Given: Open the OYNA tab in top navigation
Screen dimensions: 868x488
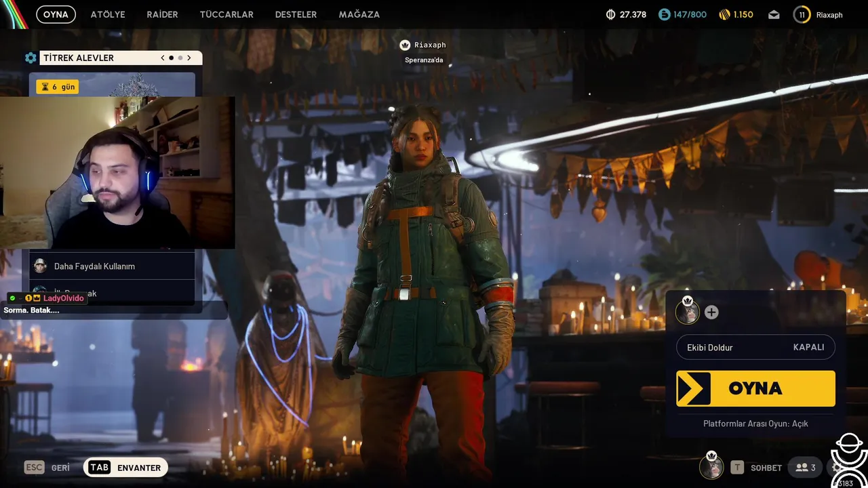Looking at the screenshot, I should coord(56,14).
